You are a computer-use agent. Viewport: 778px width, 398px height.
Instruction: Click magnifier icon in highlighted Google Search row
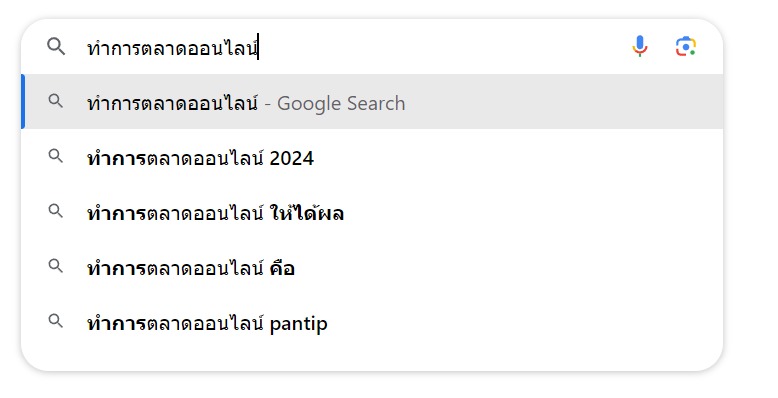56,101
